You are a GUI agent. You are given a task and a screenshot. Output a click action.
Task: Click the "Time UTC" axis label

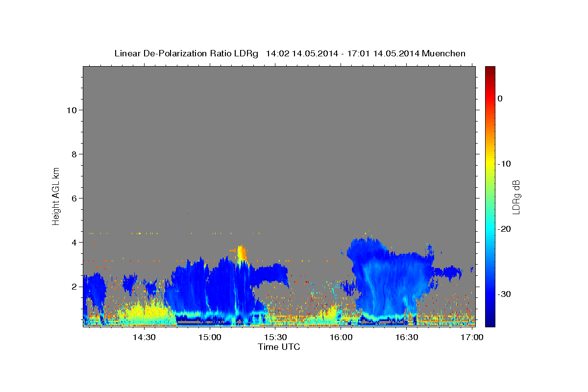pyautogui.click(x=279, y=347)
